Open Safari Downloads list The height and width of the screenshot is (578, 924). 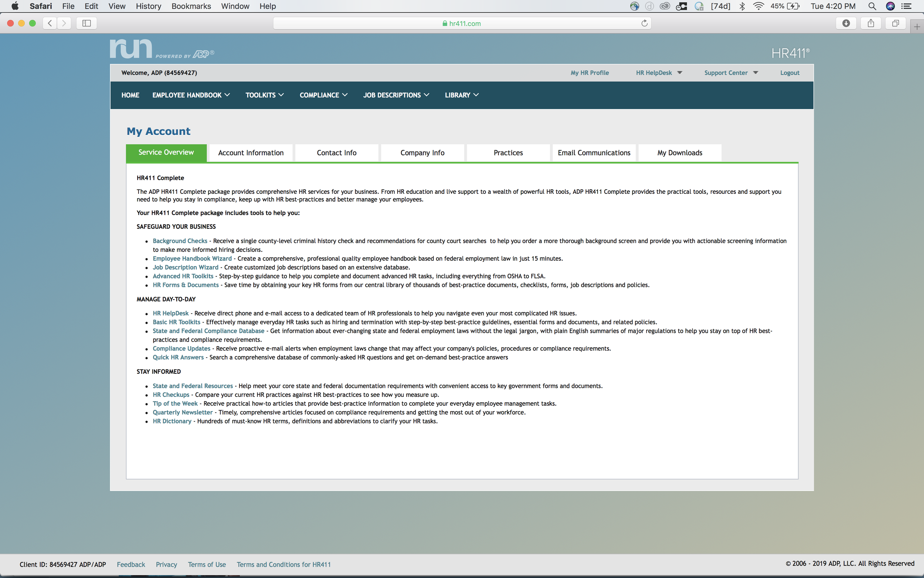point(846,23)
